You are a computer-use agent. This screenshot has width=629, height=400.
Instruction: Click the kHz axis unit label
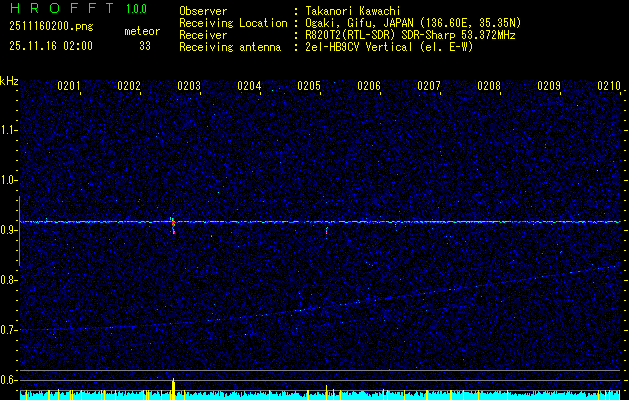click(x=10, y=80)
